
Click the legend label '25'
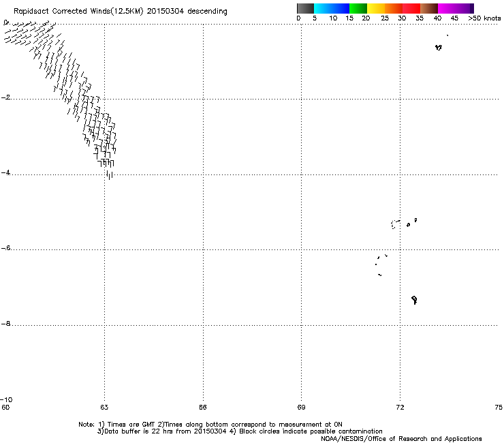(x=385, y=18)
